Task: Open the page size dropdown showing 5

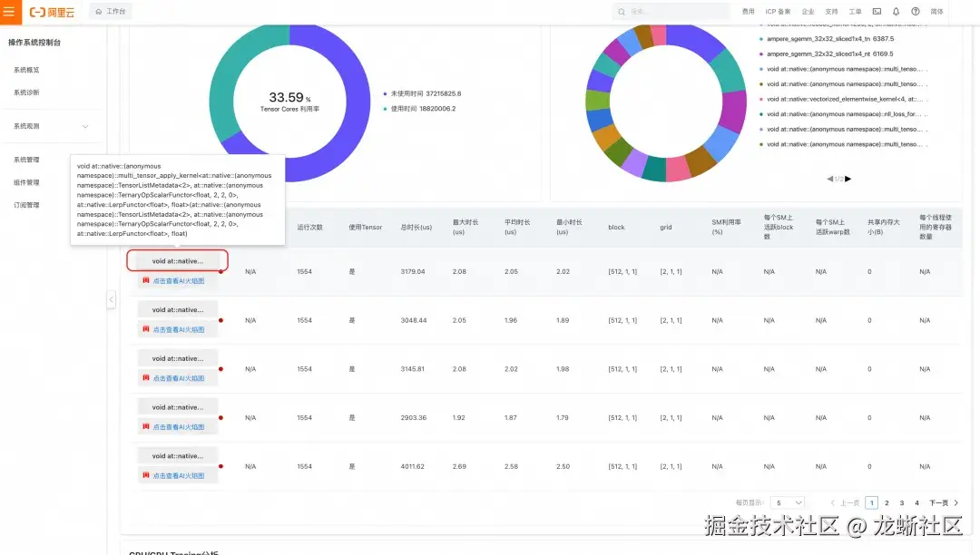Action: [x=788, y=502]
